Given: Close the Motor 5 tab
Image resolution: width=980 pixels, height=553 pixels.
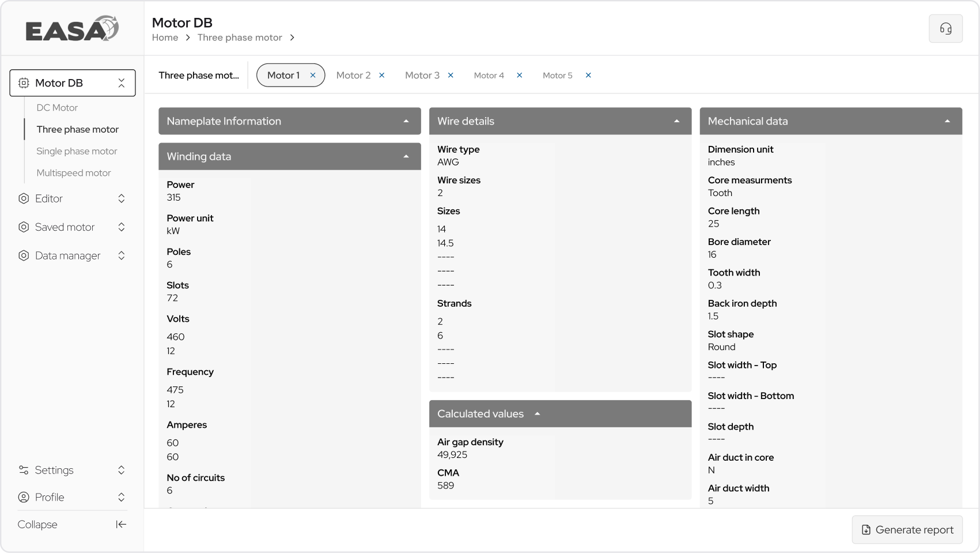Looking at the screenshot, I should pyautogui.click(x=588, y=76).
